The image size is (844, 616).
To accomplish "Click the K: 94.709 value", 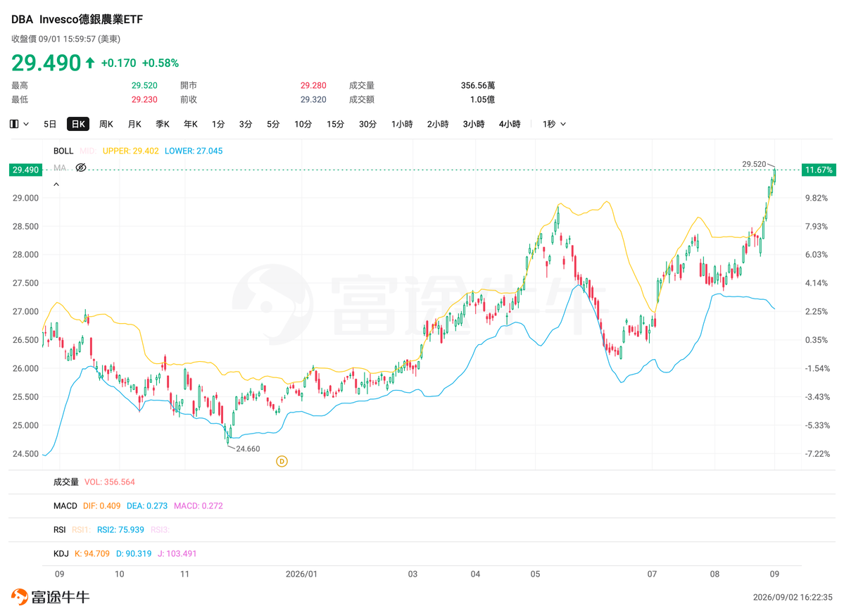I will 92,553.
